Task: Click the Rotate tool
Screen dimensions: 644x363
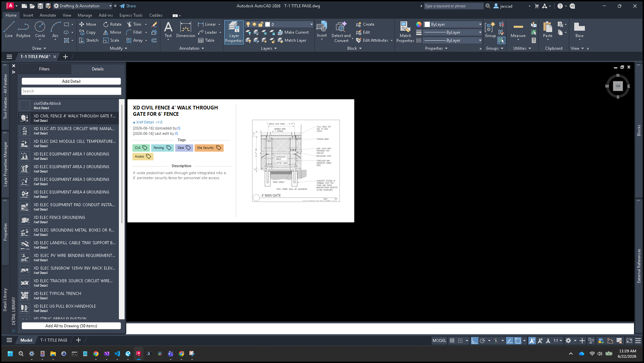Action: point(112,24)
